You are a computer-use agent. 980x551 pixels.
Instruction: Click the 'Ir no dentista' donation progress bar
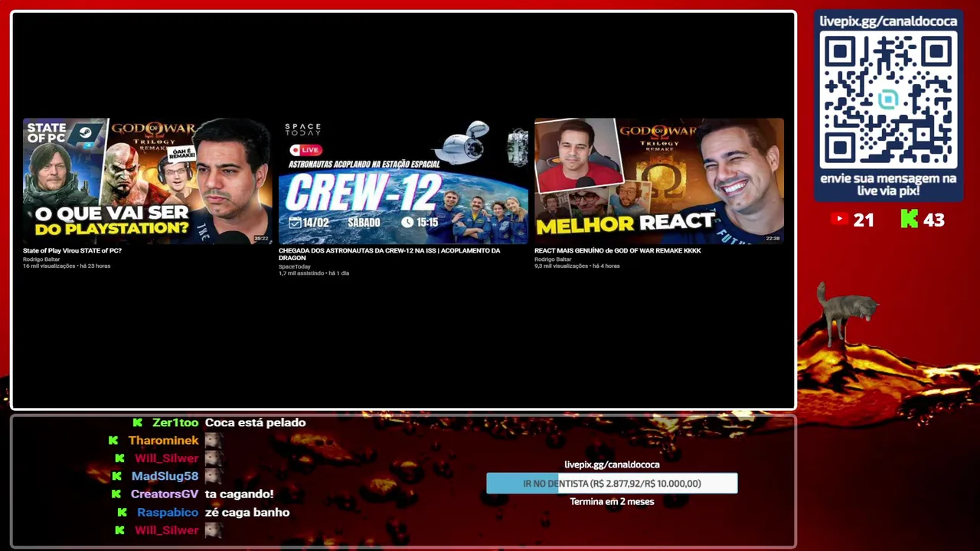click(612, 484)
